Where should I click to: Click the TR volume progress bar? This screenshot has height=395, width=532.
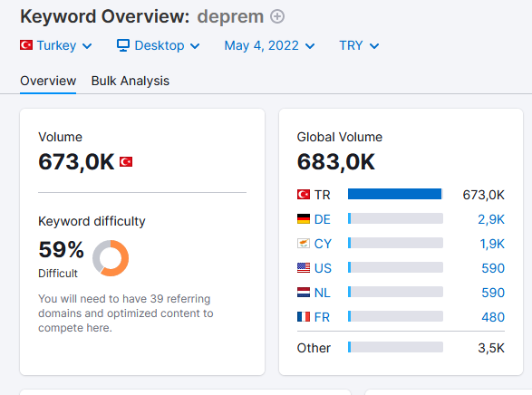pyautogui.click(x=395, y=194)
